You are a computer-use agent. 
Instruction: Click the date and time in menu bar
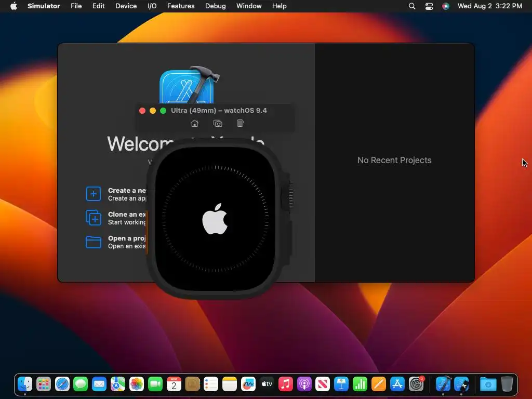489,6
